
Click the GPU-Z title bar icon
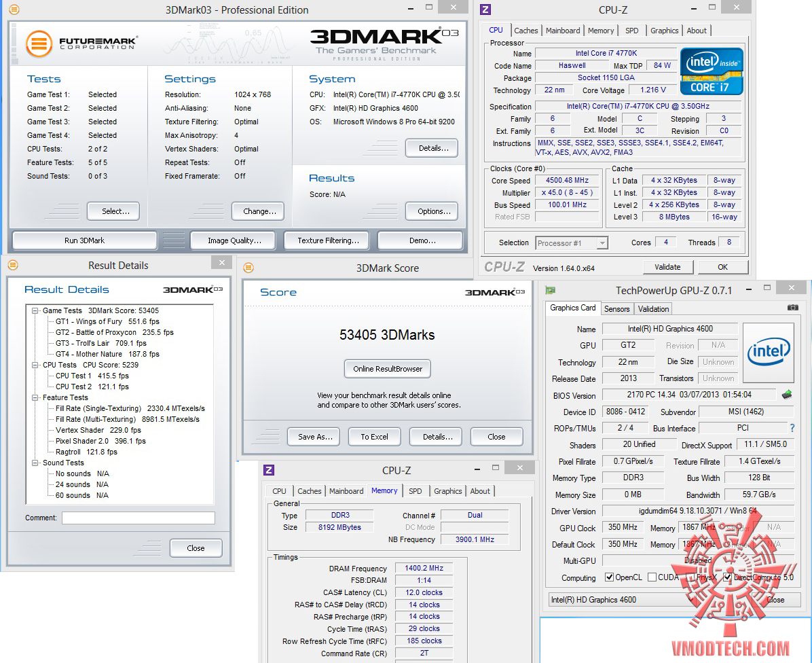(x=551, y=290)
